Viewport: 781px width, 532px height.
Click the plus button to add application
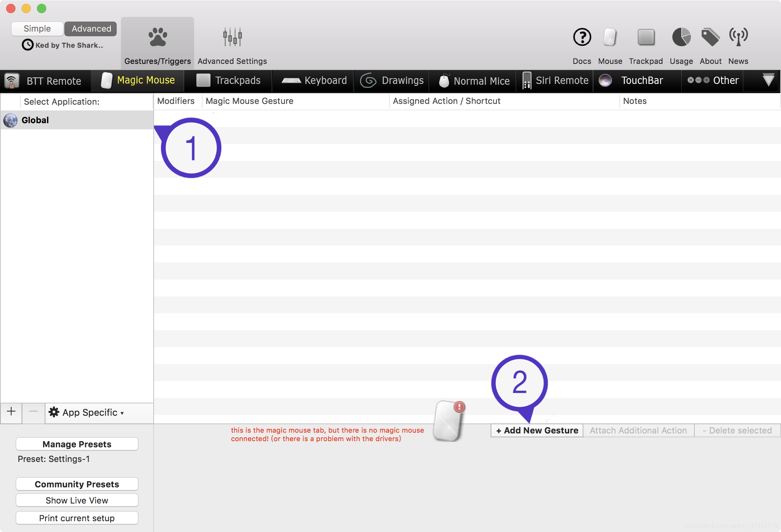click(x=11, y=412)
